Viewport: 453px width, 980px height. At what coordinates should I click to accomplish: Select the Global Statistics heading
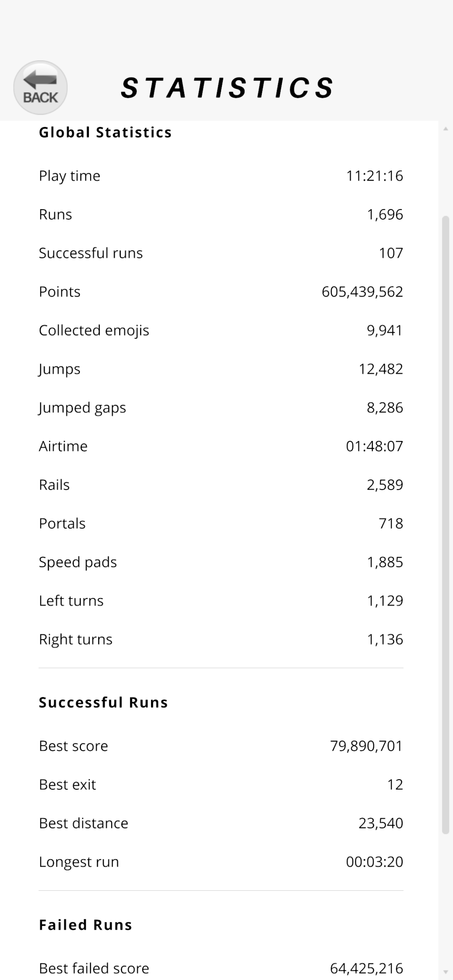pyautogui.click(x=105, y=132)
